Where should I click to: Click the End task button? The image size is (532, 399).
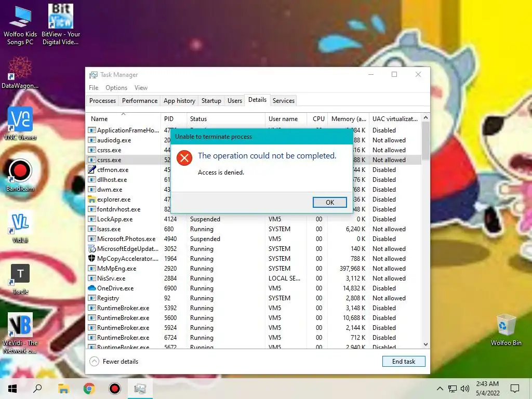pyautogui.click(x=403, y=362)
